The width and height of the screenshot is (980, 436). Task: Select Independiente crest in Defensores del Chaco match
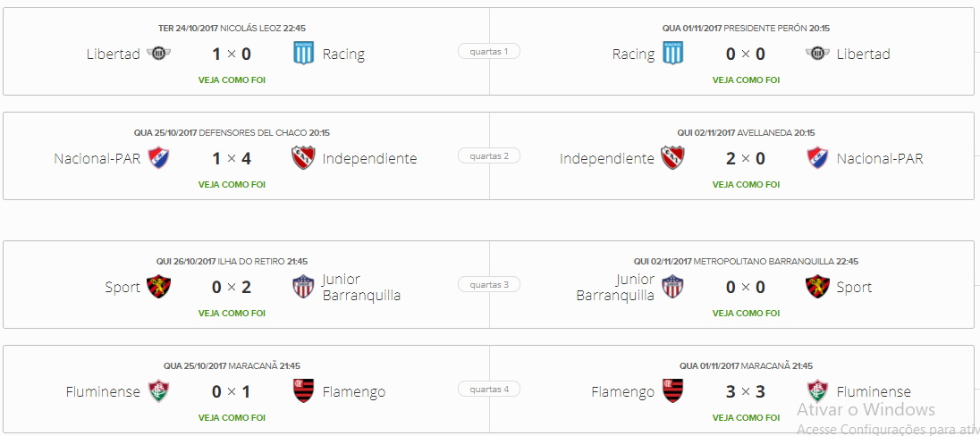click(x=304, y=159)
